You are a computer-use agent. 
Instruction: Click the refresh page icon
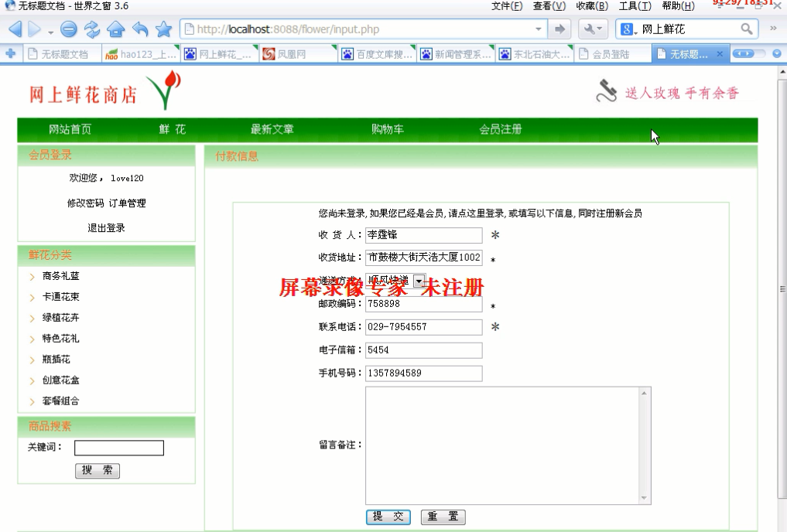pos(94,30)
